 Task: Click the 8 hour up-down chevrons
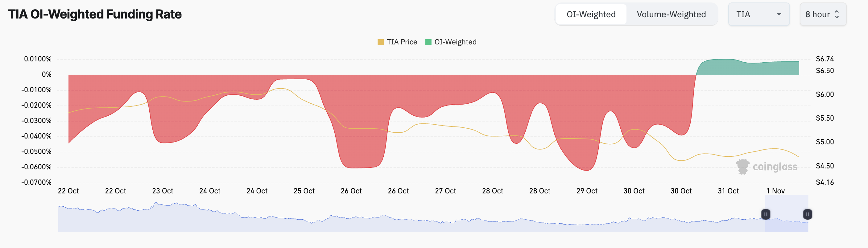tap(837, 14)
